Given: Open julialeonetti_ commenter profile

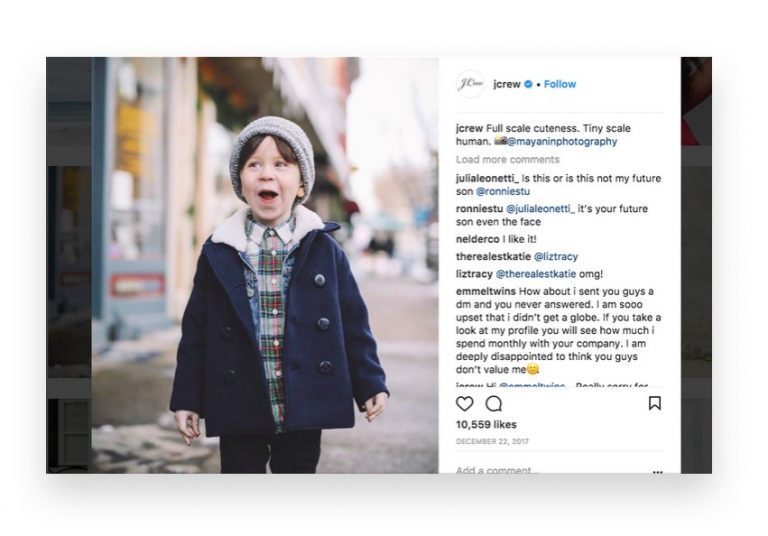Looking at the screenshot, I should click(488, 178).
